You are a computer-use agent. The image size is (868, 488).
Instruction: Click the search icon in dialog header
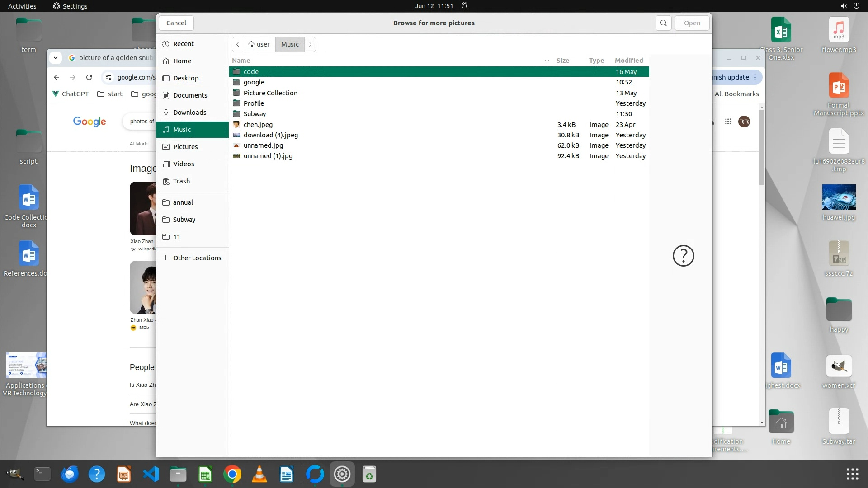pos(663,23)
